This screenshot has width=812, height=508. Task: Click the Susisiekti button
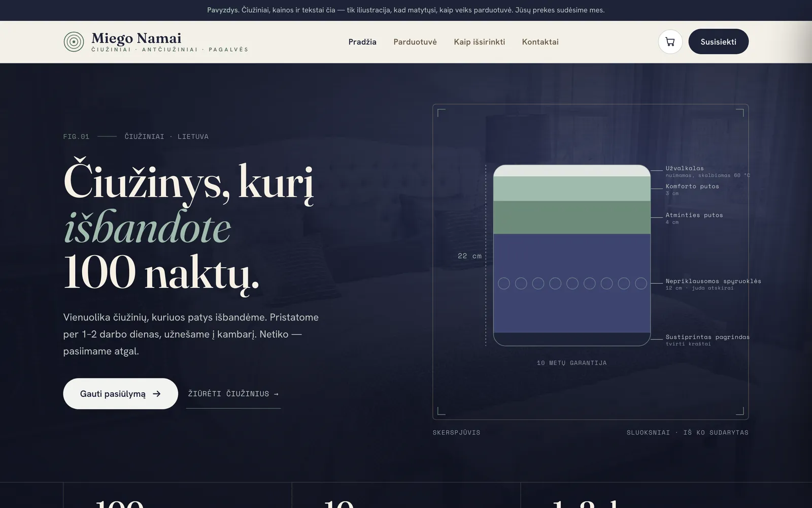point(718,42)
